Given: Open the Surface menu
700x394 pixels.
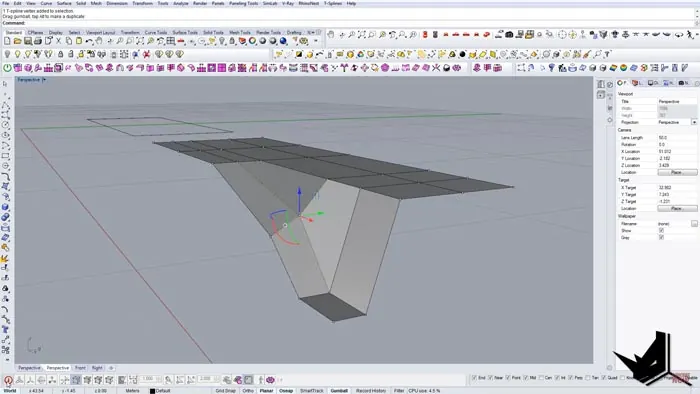Looking at the screenshot, I should [64, 3].
